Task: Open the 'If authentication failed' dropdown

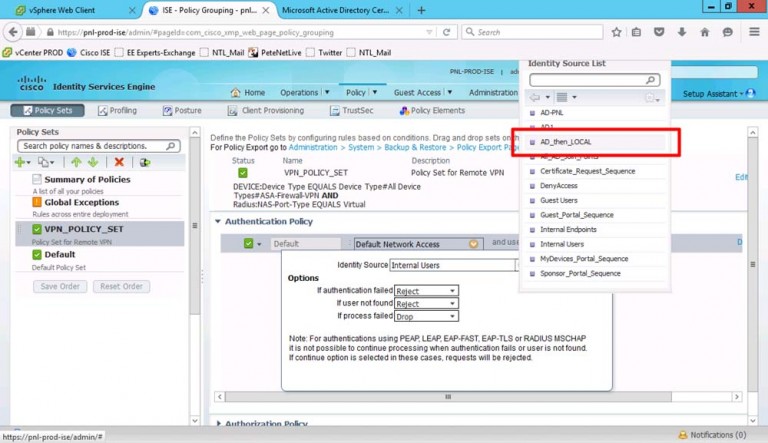Action: point(426,291)
